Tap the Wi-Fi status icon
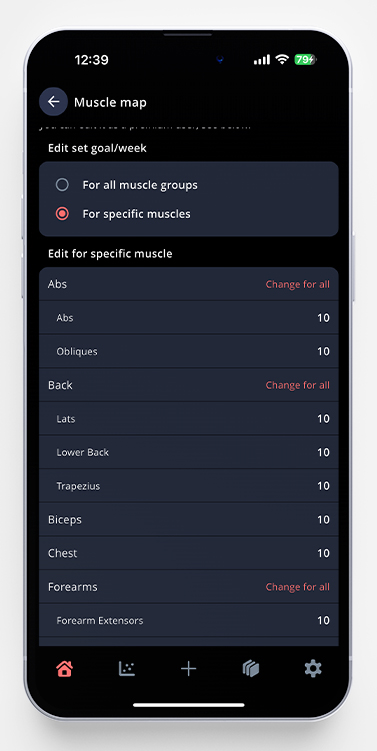This screenshot has height=751, width=377. (x=282, y=59)
